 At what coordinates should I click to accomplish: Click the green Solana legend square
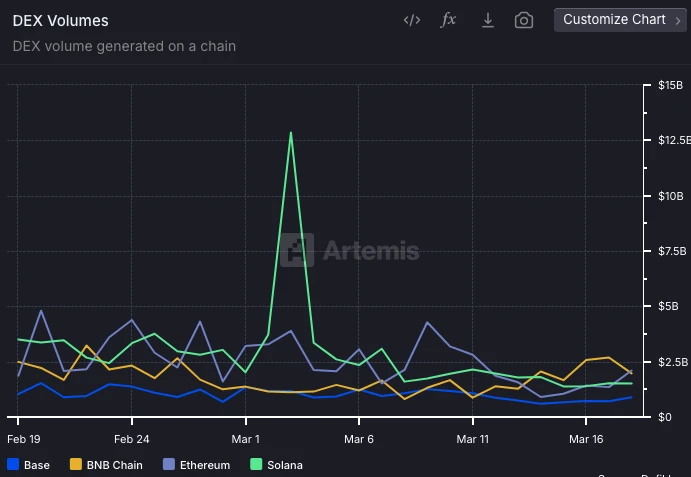256,465
